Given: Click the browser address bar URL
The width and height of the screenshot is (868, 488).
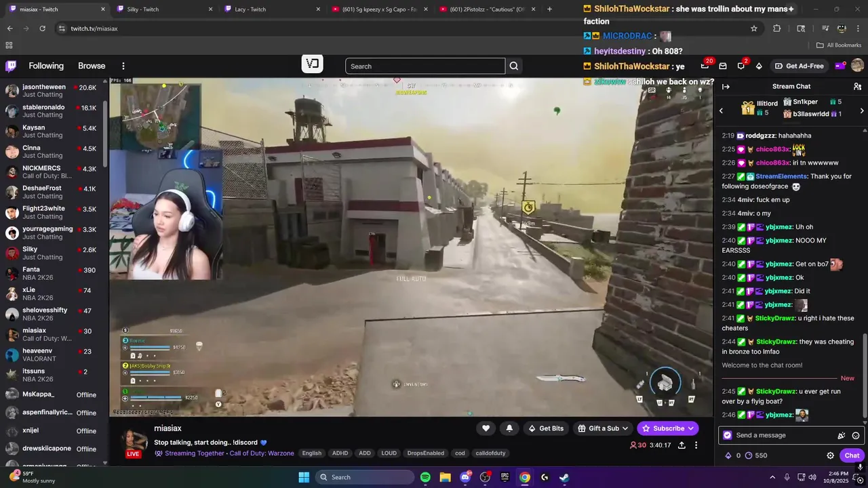Looking at the screenshot, I should click(94, 28).
